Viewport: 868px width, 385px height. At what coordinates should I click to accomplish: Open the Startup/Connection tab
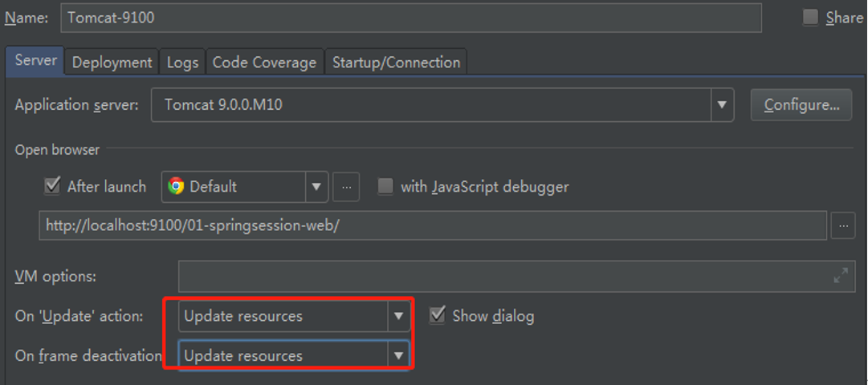click(397, 63)
